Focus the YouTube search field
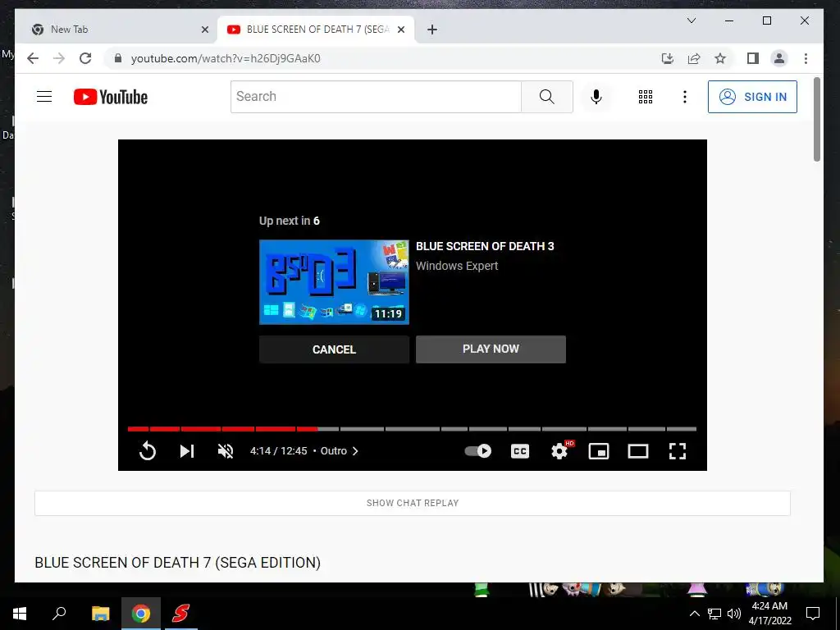 (x=376, y=97)
